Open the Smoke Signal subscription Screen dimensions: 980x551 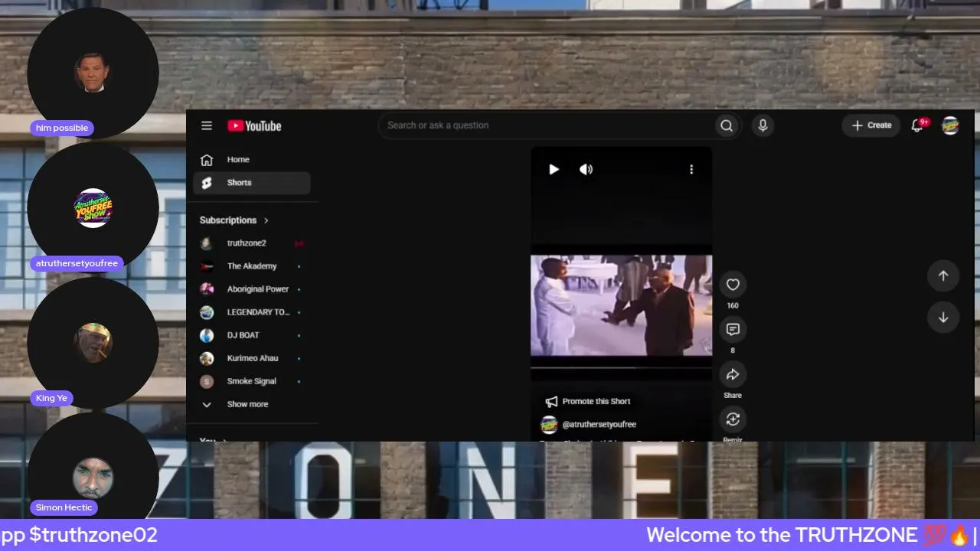point(252,381)
